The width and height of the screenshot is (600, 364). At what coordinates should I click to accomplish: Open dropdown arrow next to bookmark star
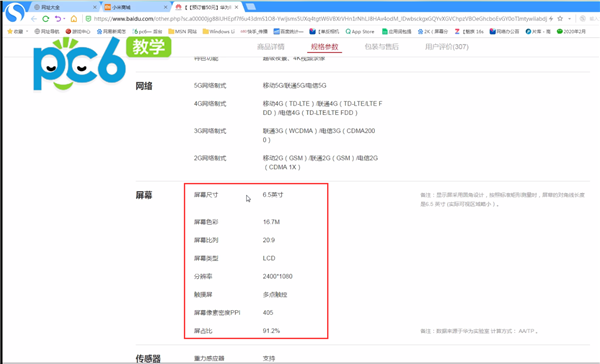569,19
